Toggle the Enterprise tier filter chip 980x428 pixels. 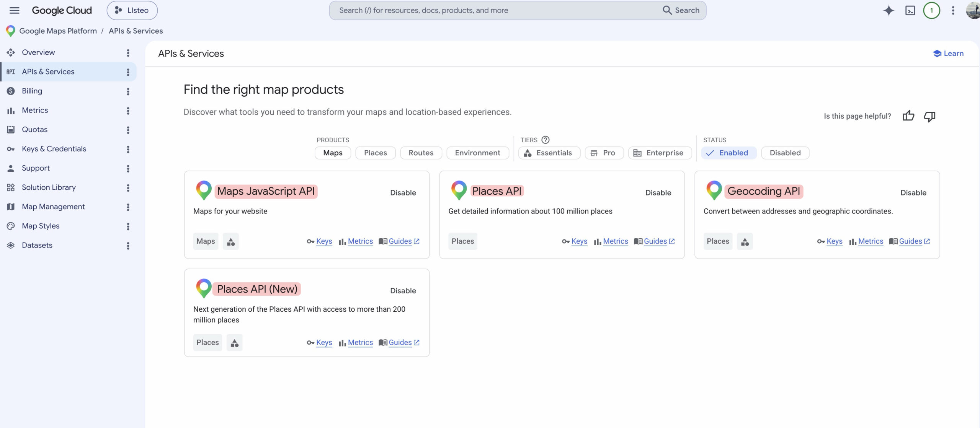[660, 153]
